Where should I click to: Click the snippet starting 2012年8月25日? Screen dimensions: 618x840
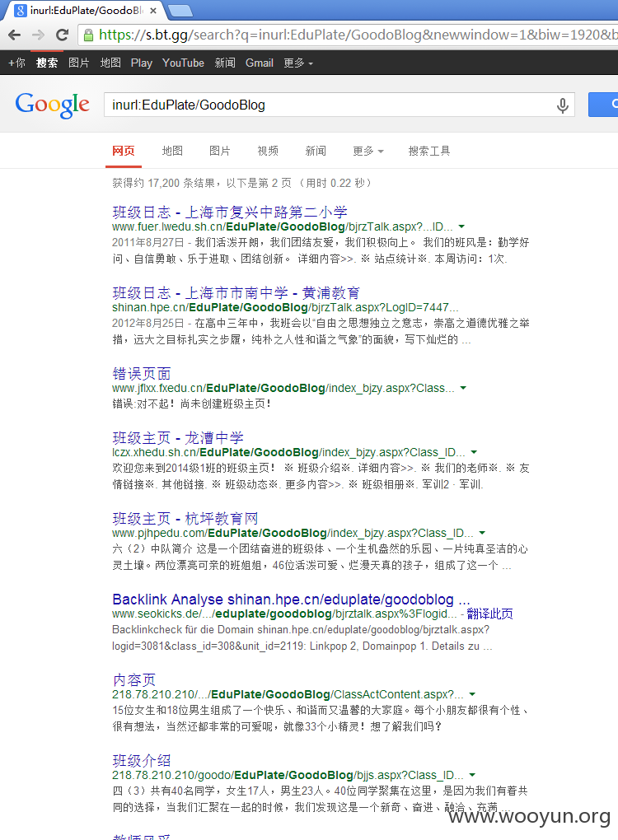(x=321, y=332)
